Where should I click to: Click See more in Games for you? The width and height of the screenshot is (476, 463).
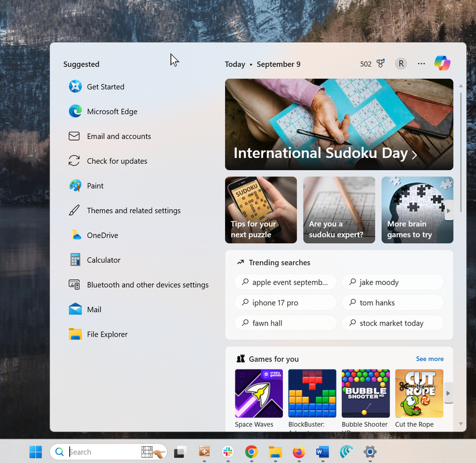click(429, 359)
